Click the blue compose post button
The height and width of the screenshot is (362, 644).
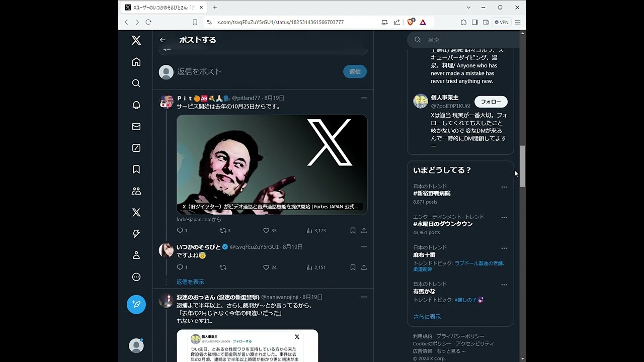pos(136,304)
